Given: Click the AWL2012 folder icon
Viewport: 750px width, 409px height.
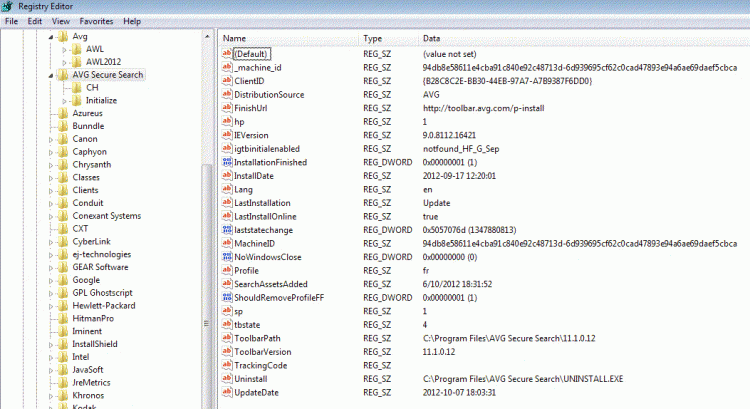Looking at the screenshot, I should coord(77,62).
